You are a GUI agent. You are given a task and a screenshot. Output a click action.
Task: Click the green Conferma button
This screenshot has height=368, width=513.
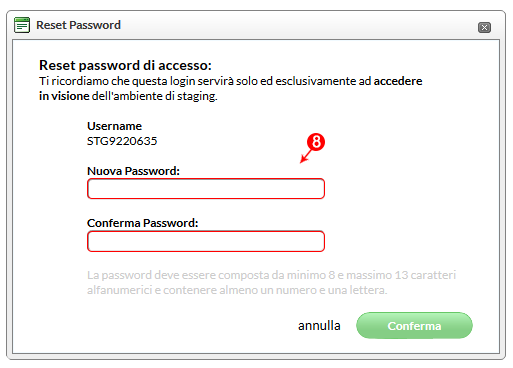click(414, 325)
